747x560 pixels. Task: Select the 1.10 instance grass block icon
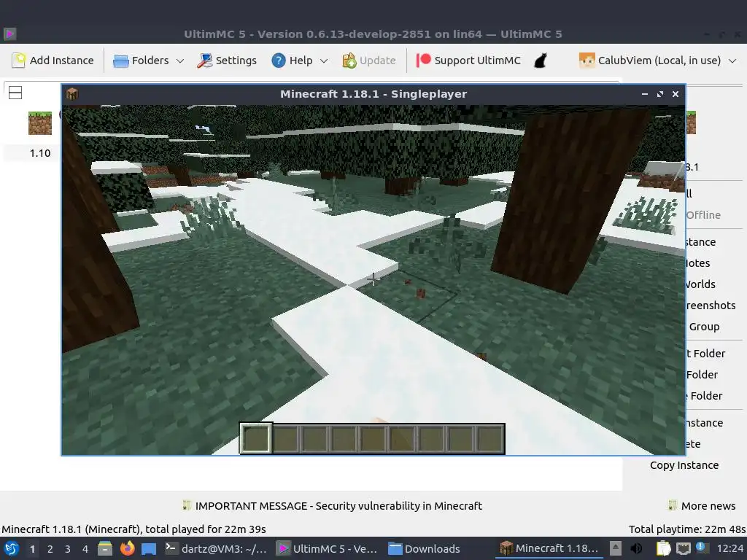(x=40, y=122)
